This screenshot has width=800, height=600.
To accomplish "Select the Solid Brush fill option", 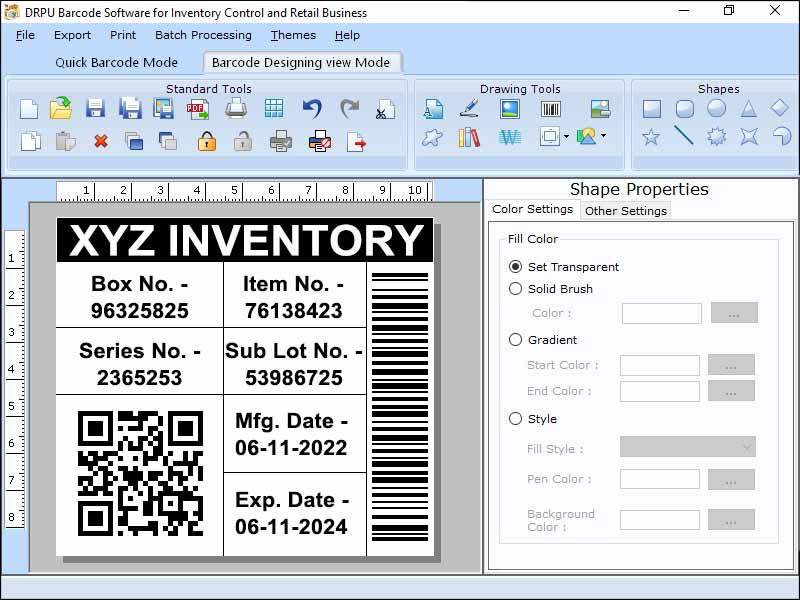I will point(514,289).
